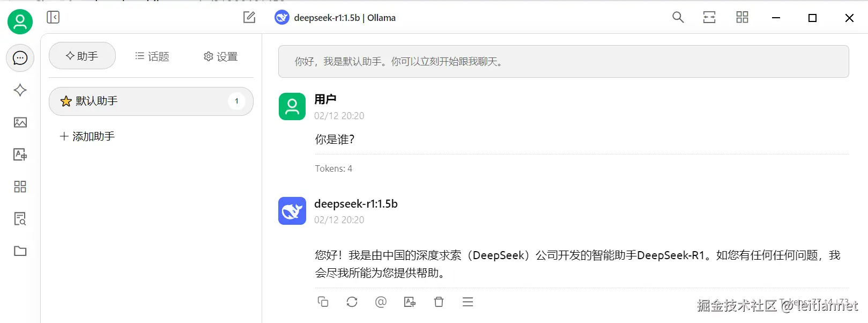The height and width of the screenshot is (323, 868).
Task: Open the search icon in top bar
Action: (x=678, y=17)
